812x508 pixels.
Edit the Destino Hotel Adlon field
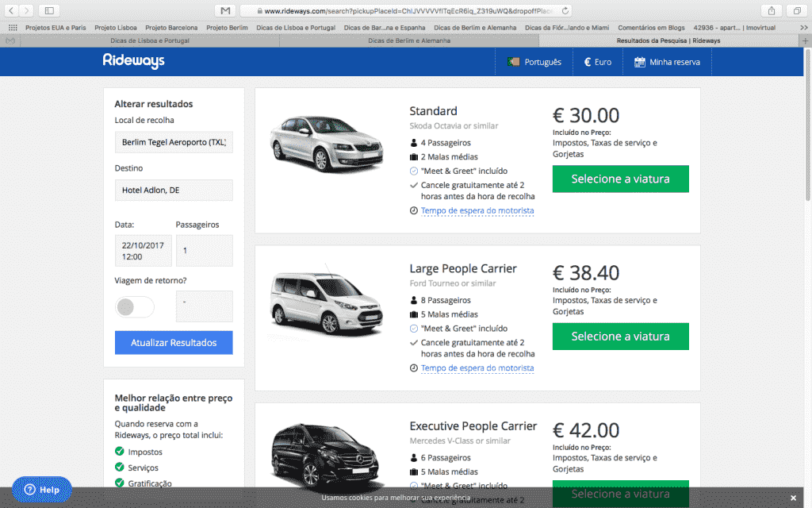pyautogui.click(x=174, y=190)
